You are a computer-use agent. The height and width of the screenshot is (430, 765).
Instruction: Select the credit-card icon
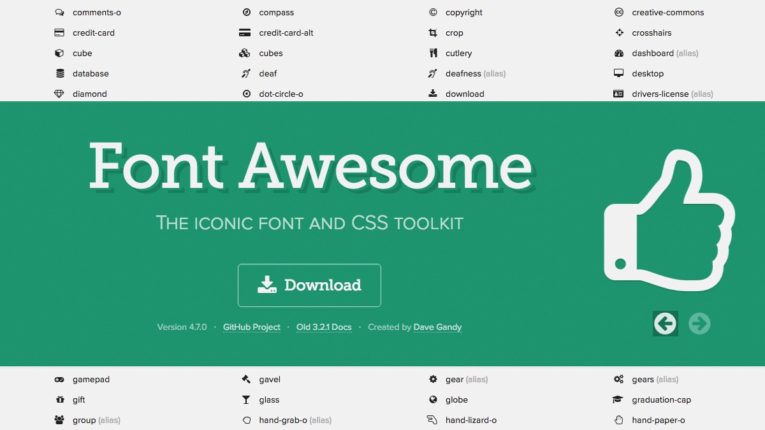coord(59,33)
